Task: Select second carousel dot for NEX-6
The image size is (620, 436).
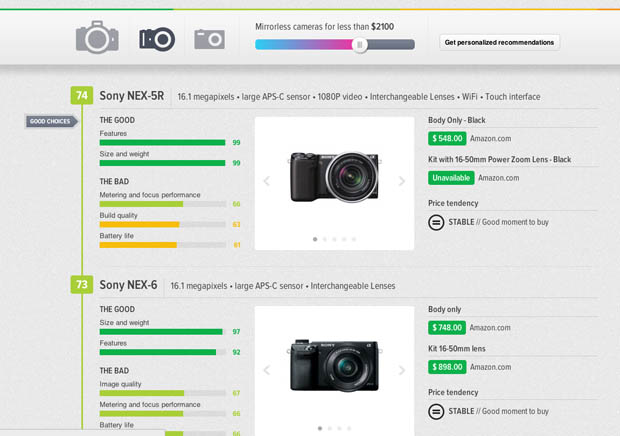Action: click(x=330, y=428)
